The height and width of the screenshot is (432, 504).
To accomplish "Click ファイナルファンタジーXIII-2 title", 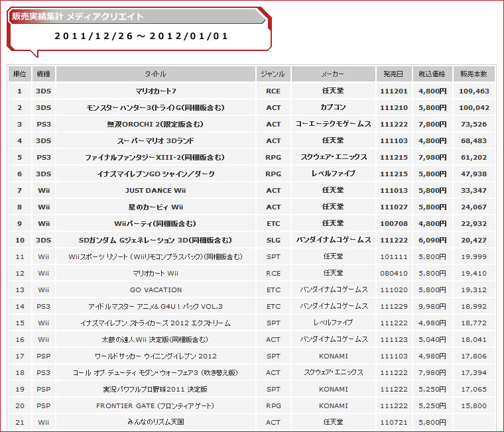I will [156, 158].
